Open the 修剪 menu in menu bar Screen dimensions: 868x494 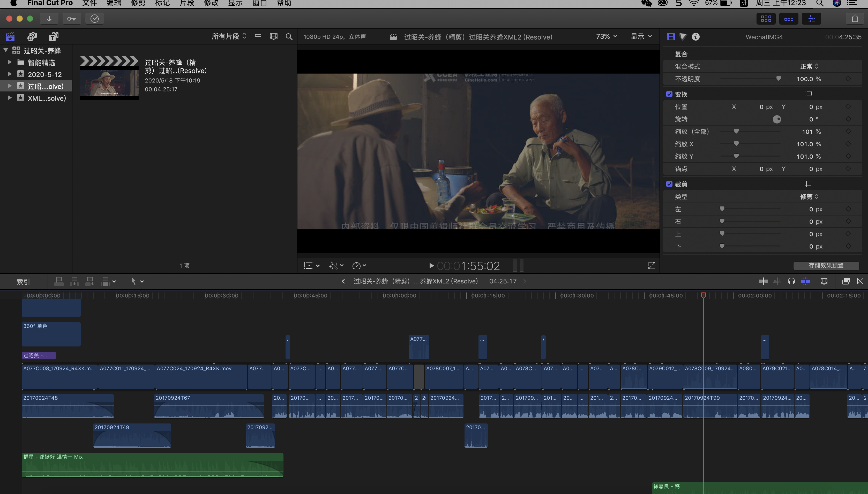click(138, 3)
